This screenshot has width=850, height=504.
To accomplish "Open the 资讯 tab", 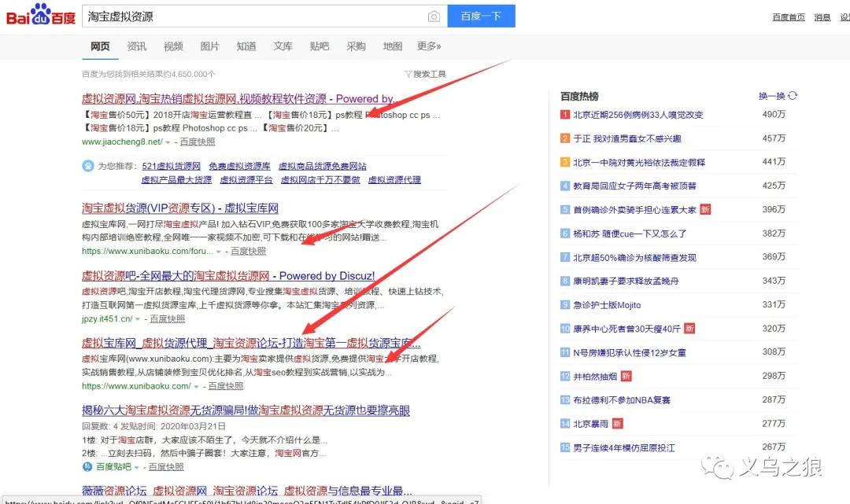I will click(x=137, y=46).
